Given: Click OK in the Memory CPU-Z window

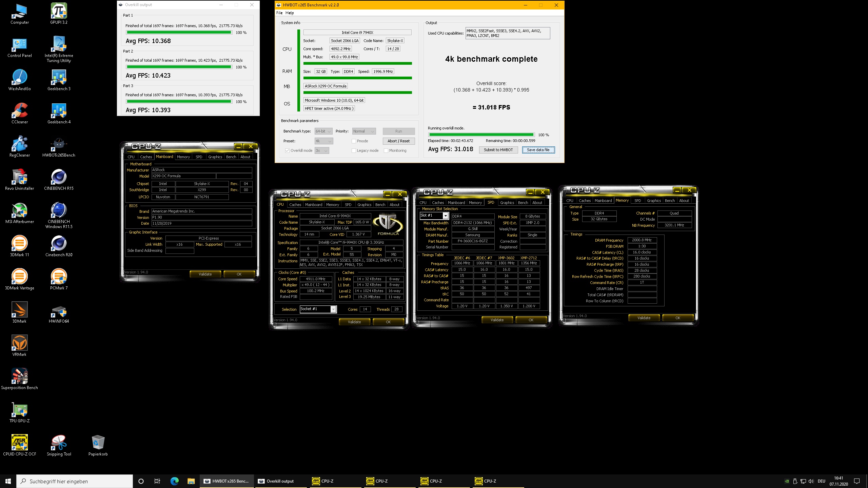Looking at the screenshot, I should coord(677,318).
